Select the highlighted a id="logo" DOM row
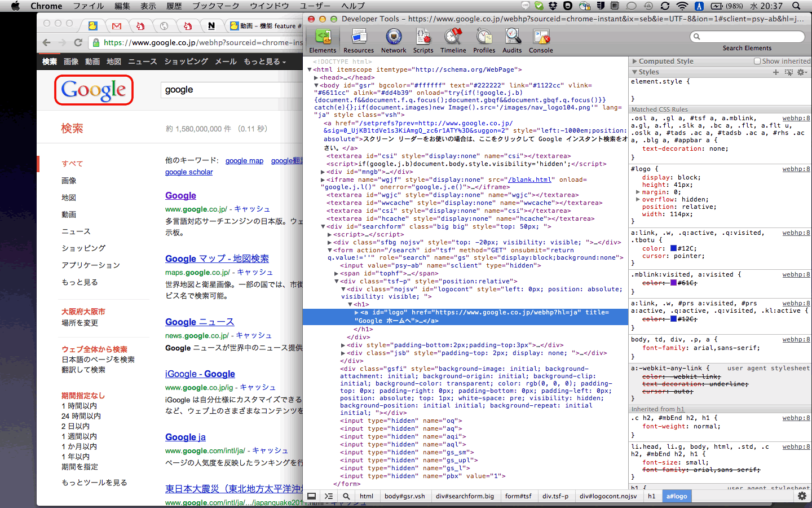 point(466,316)
